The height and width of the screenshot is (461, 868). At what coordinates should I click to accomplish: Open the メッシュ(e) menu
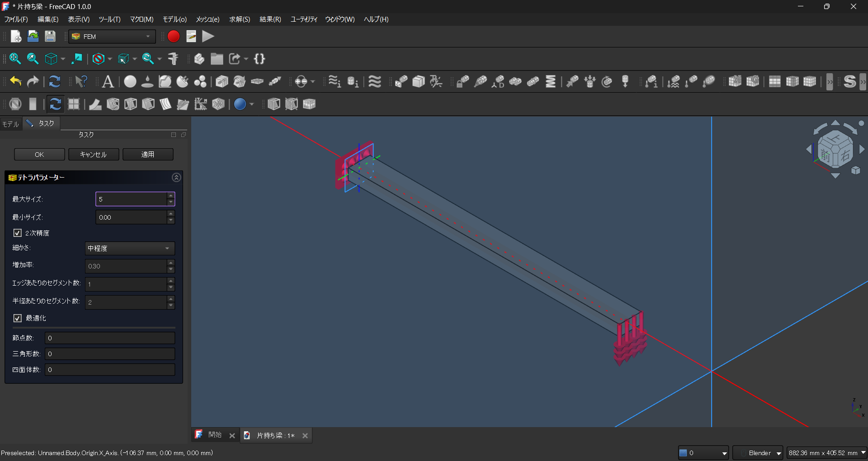(x=208, y=19)
